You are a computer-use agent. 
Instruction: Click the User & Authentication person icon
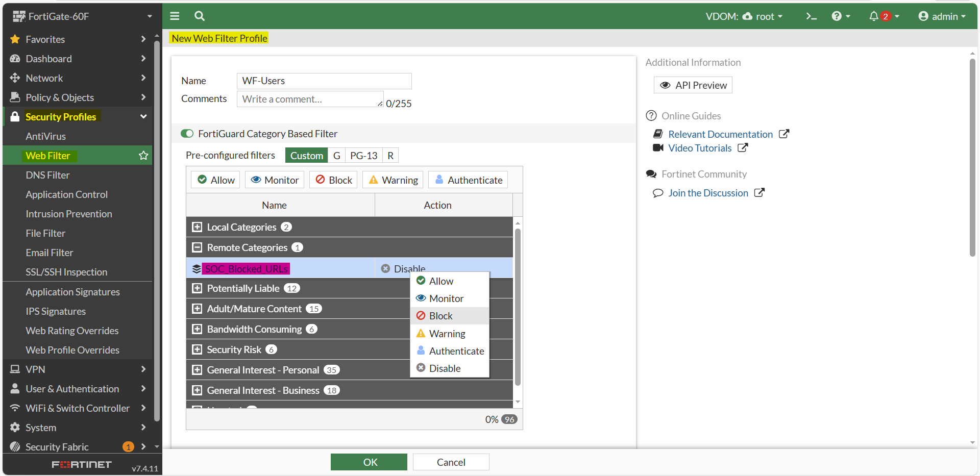15,389
